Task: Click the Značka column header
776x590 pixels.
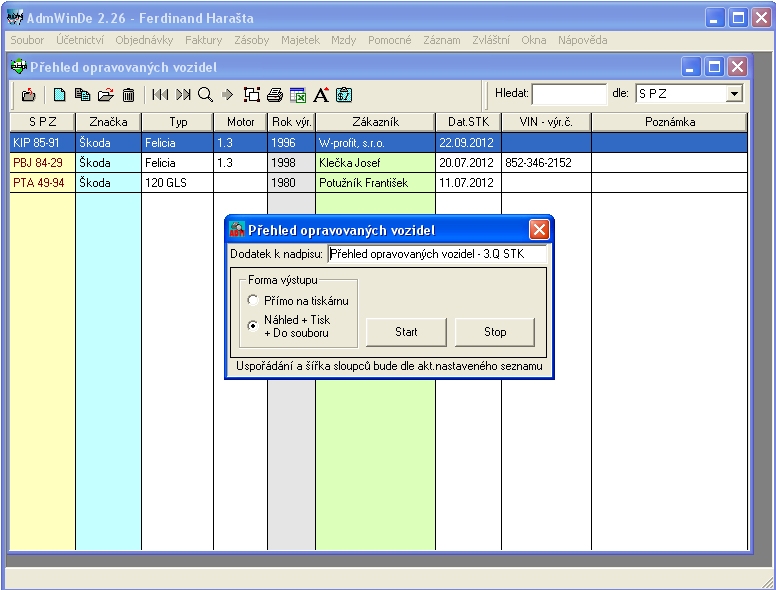Action: click(108, 122)
